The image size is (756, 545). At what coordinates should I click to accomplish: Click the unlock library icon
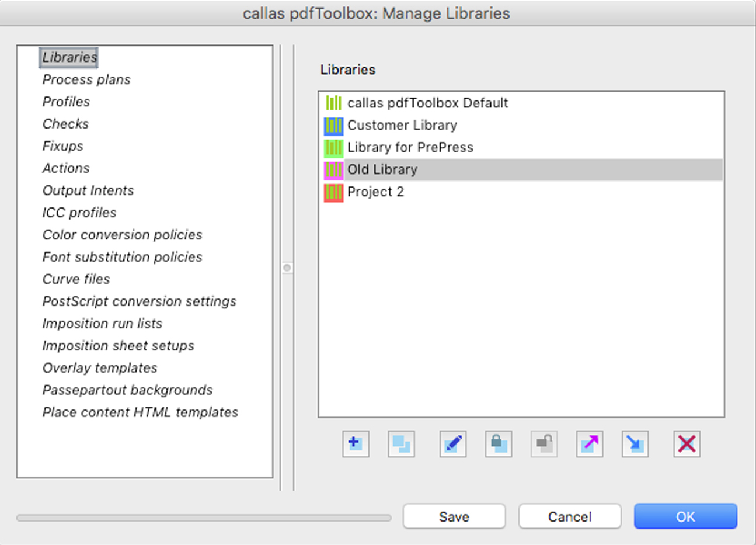[x=544, y=444]
